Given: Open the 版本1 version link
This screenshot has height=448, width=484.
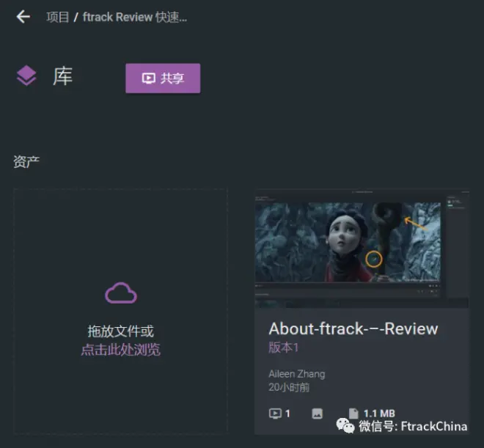Looking at the screenshot, I should tap(283, 348).
